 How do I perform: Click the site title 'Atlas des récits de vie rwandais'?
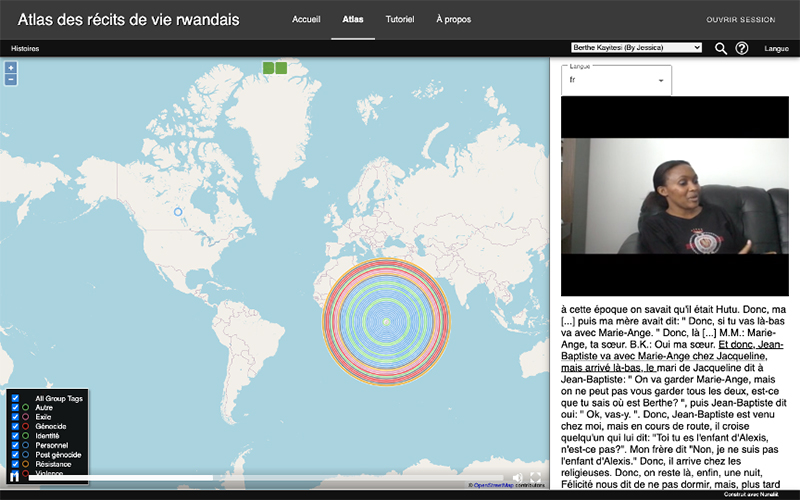(x=129, y=19)
